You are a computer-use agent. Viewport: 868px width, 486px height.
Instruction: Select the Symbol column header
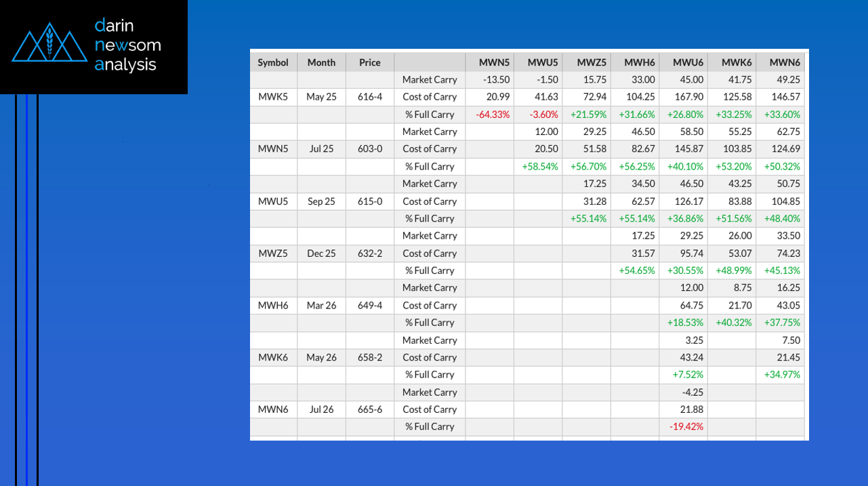(273, 62)
